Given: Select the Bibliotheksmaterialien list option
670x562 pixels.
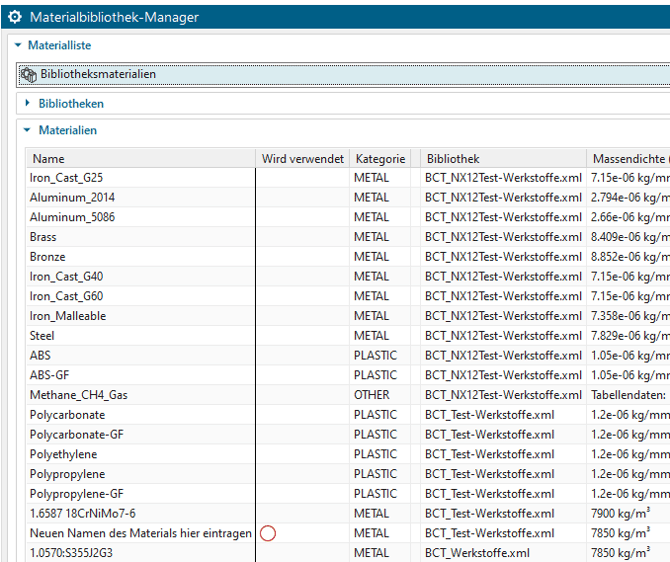Looking at the screenshot, I should (x=97, y=74).
